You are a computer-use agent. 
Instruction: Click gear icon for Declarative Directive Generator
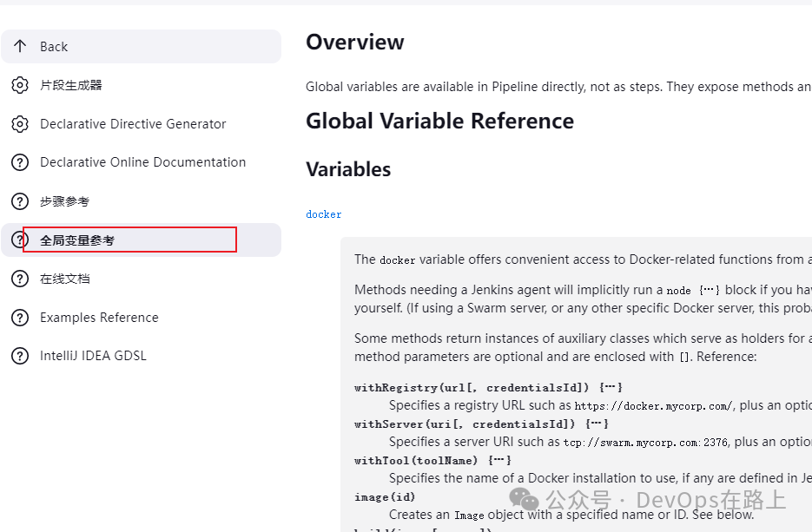click(20, 124)
